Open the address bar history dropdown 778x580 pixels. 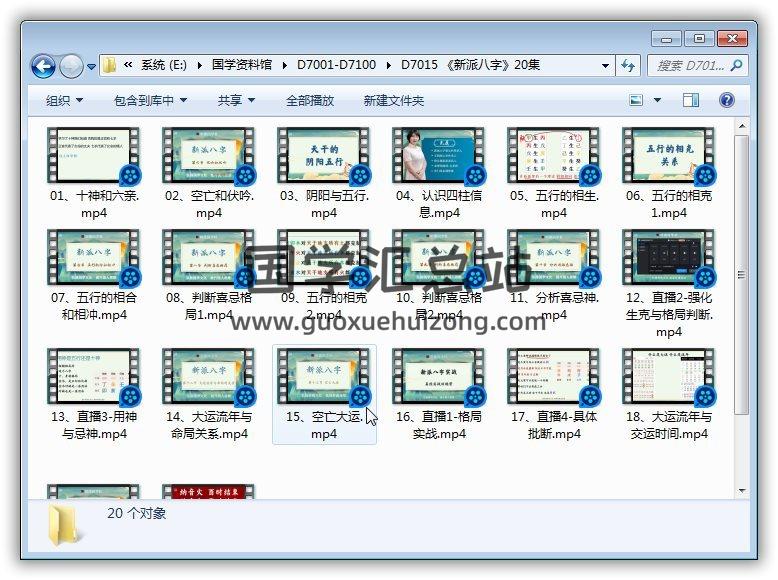pos(605,65)
